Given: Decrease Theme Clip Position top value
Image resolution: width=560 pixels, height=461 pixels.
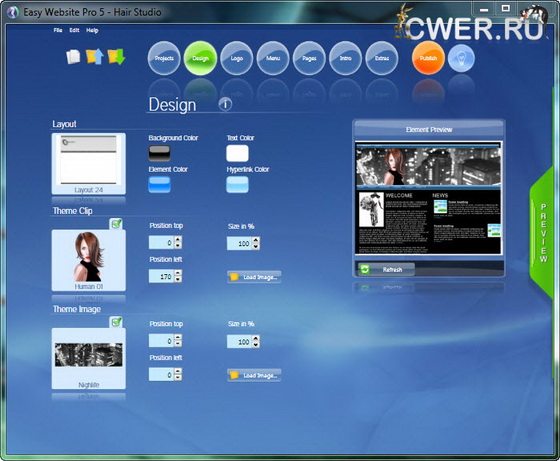Looking at the screenshot, I should (x=178, y=246).
